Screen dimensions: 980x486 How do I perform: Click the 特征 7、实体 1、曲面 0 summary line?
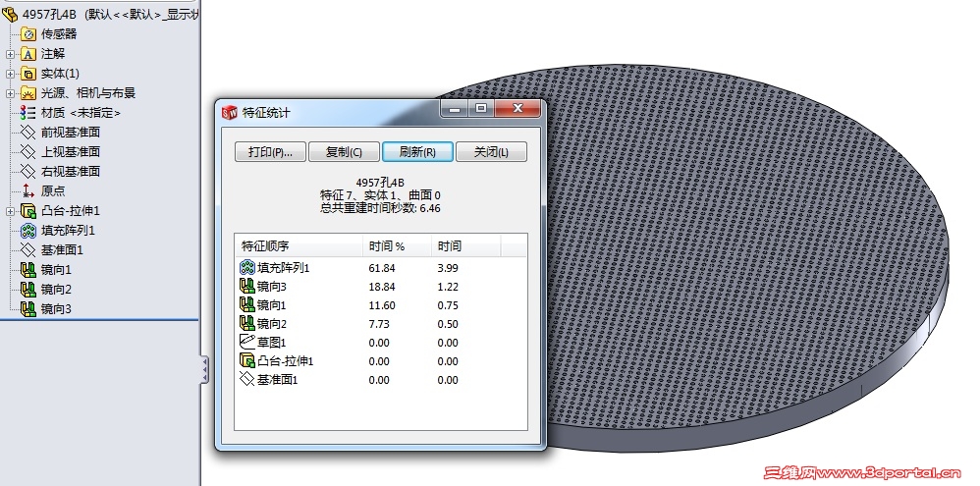380,195
